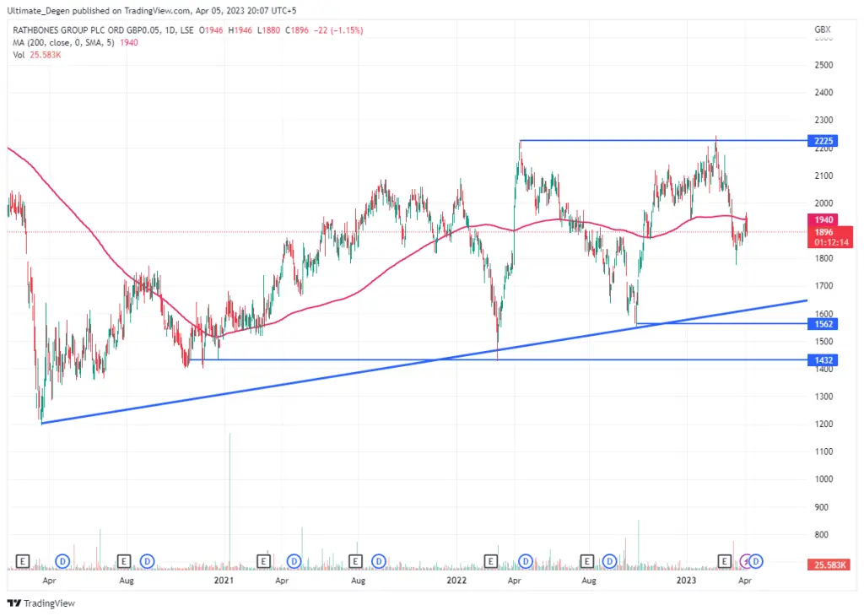Click the Ultimate_Degen published attribution text
The width and height of the screenshot is (864, 616).
coord(152,10)
